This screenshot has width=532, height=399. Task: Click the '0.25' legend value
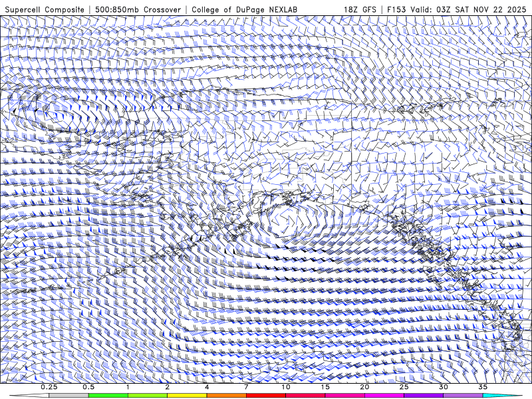49,387
